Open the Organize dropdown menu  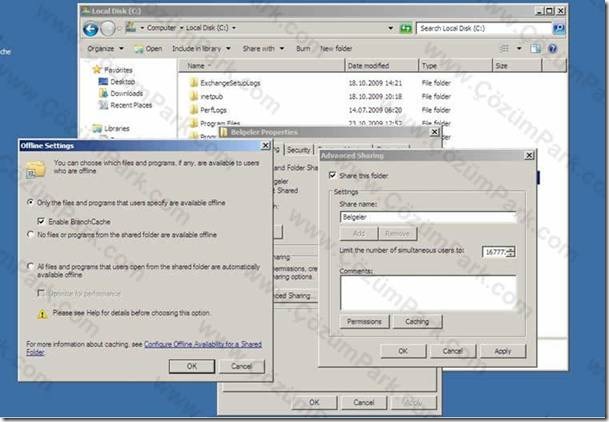[x=105, y=49]
